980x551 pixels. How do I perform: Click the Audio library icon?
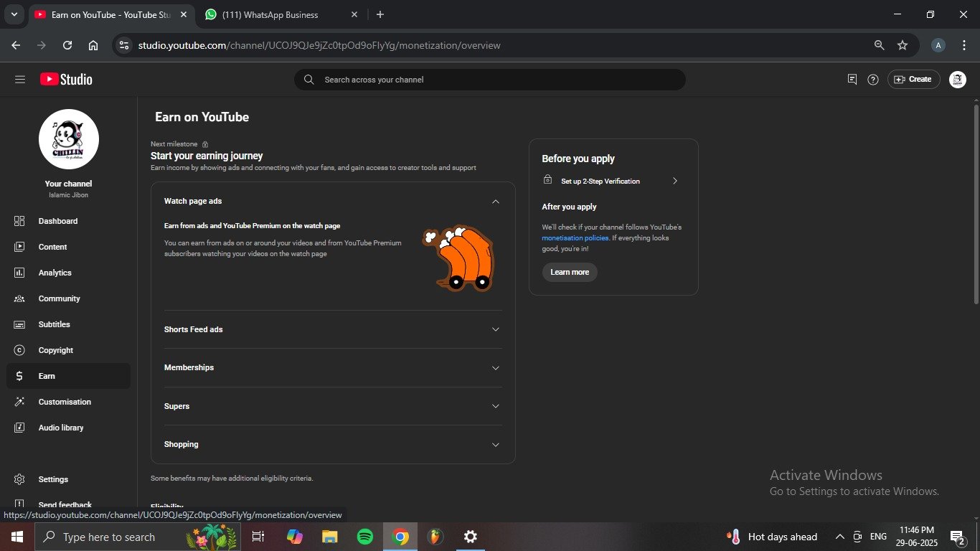(x=19, y=428)
